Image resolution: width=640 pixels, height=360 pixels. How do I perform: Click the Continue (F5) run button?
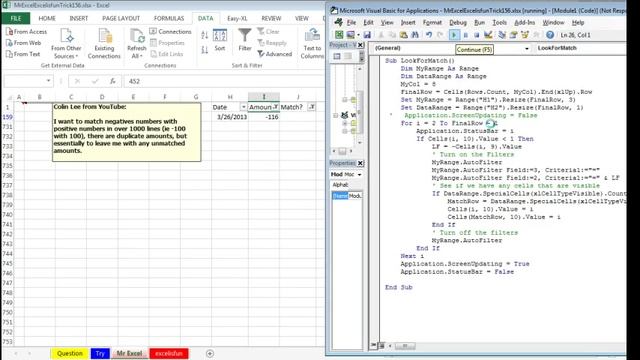454,35
